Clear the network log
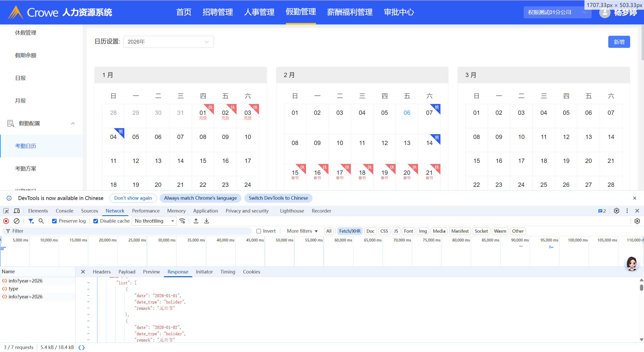 coord(17,221)
